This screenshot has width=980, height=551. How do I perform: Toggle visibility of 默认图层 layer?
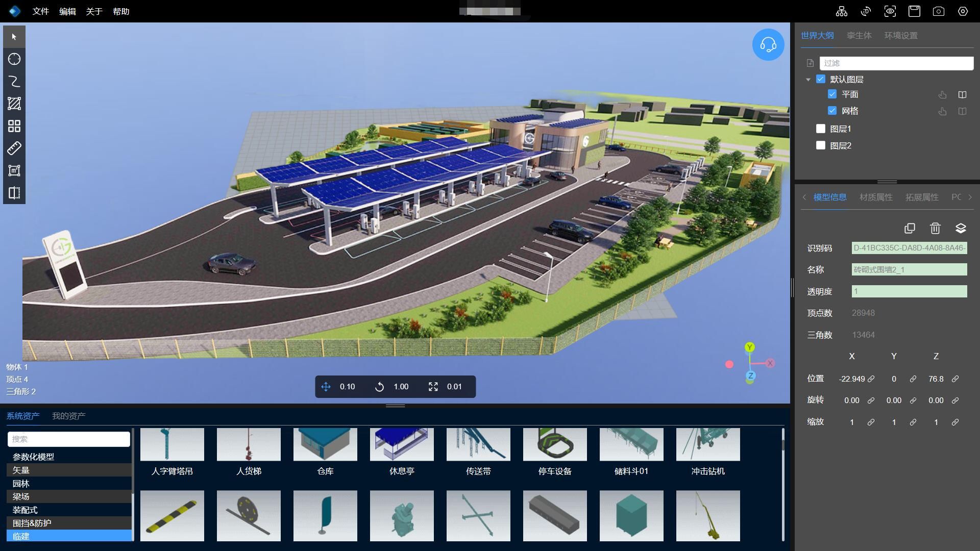pos(821,79)
